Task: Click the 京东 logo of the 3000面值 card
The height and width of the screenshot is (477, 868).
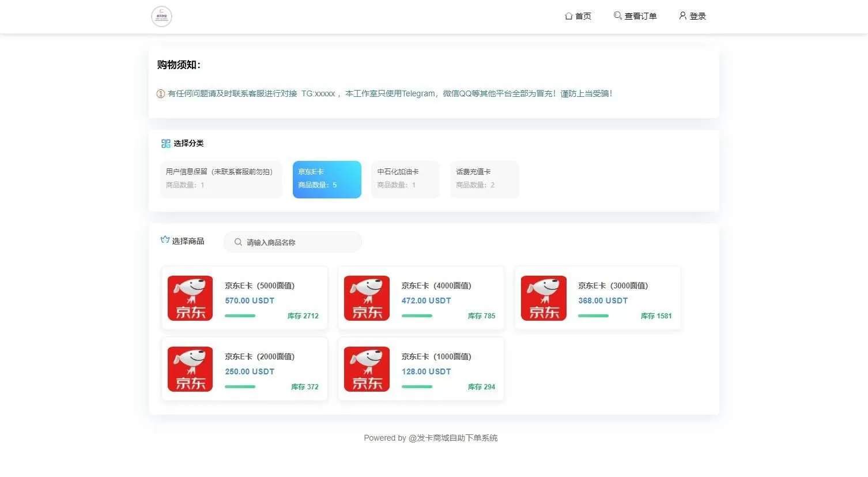Action: [x=544, y=298]
